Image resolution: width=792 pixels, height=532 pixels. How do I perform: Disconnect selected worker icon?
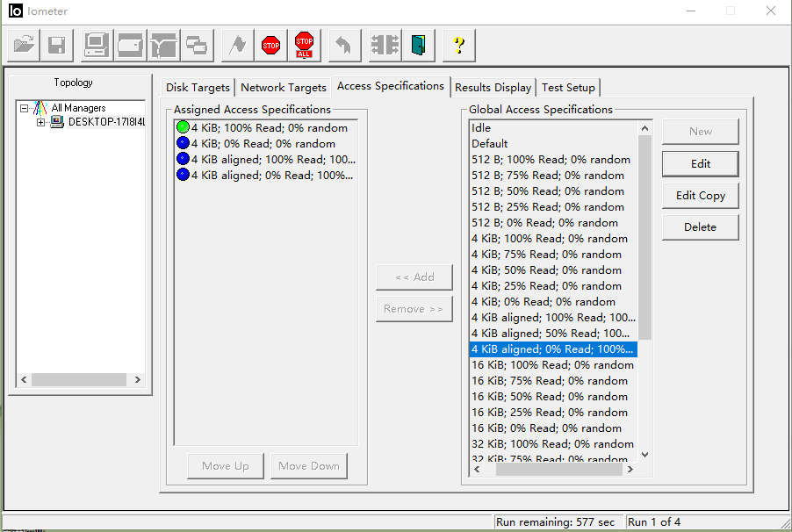coord(385,45)
